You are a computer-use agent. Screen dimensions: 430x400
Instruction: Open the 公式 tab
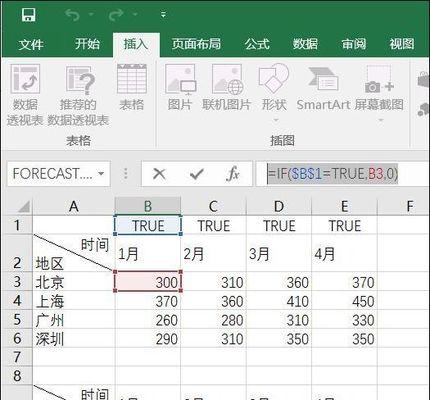pos(257,44)
